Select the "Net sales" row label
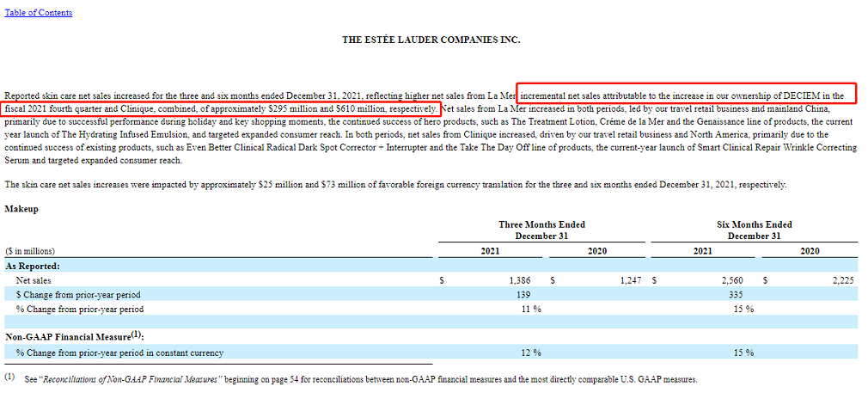868x399 pixels. coord(34,281)
